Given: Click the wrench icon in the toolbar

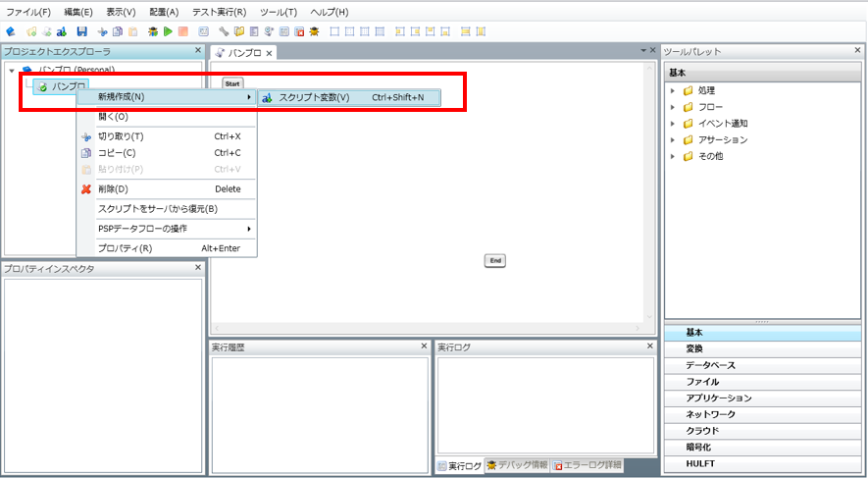Looking at the screenshot, I should coord(224,31).
